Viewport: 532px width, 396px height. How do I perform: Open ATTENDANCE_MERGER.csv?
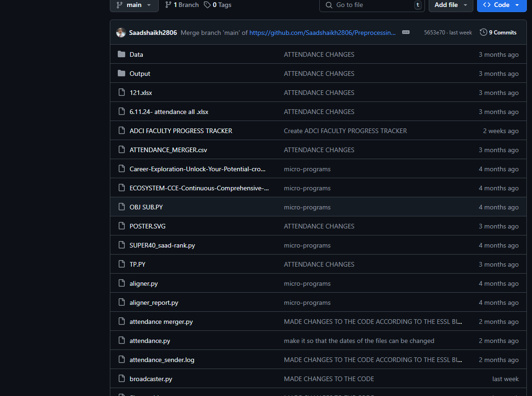click(x=168, y=150)
